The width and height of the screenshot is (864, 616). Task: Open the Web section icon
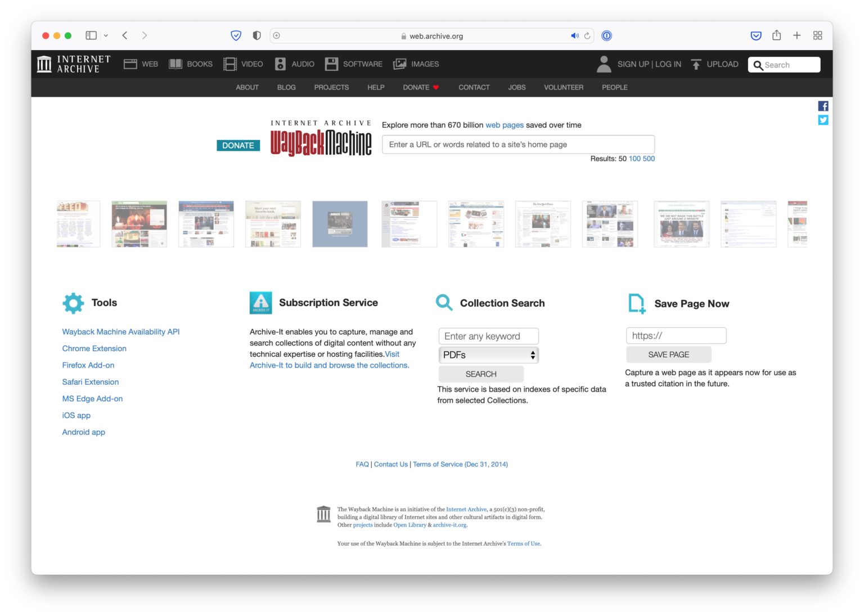(x=130, y=64)
